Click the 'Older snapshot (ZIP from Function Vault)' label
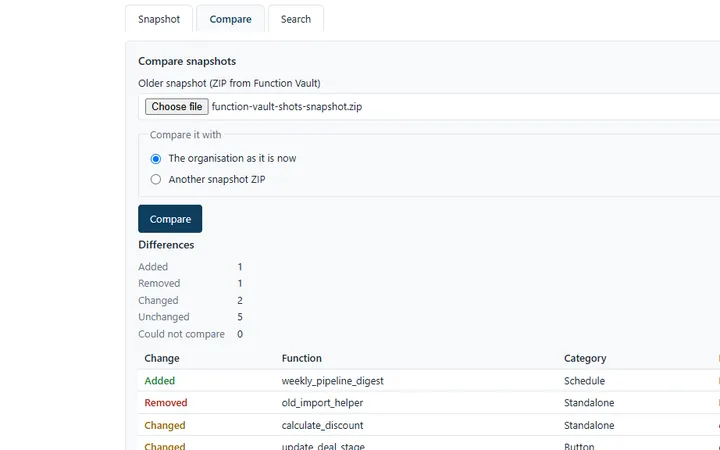This screenshot has height=450, width=720. coord(229,83)
